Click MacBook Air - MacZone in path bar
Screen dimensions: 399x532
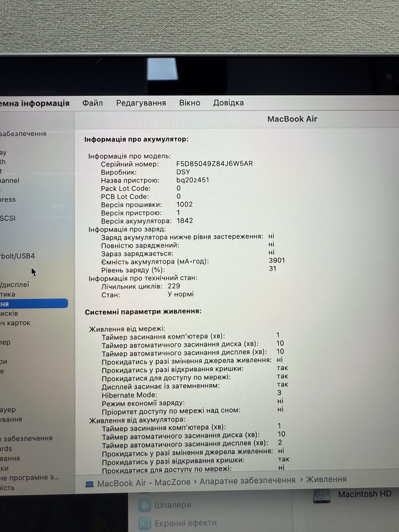[x=144, y=483]
